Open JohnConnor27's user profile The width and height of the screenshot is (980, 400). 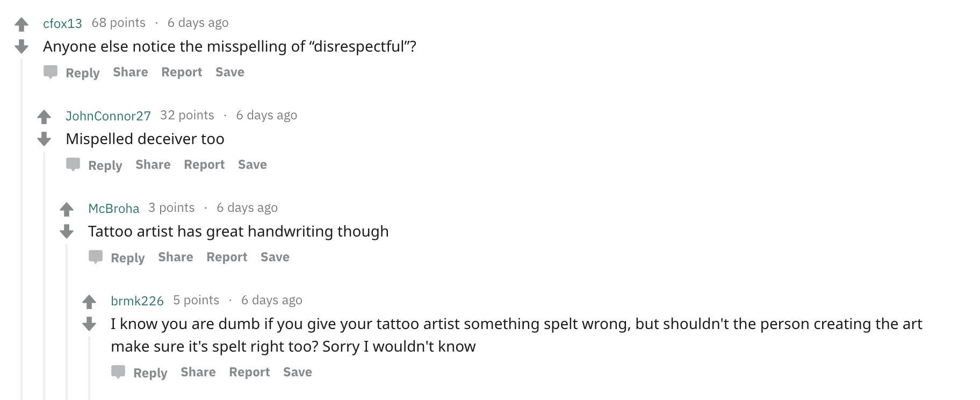coord(108,116)
